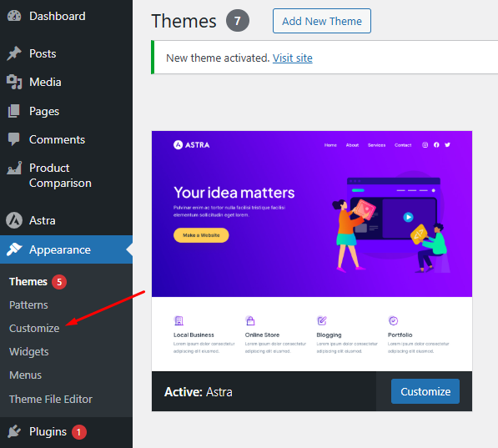Click the Posts pushpin icon
Image resolution: width=498 pixels, height=448 pixels.
14,53
